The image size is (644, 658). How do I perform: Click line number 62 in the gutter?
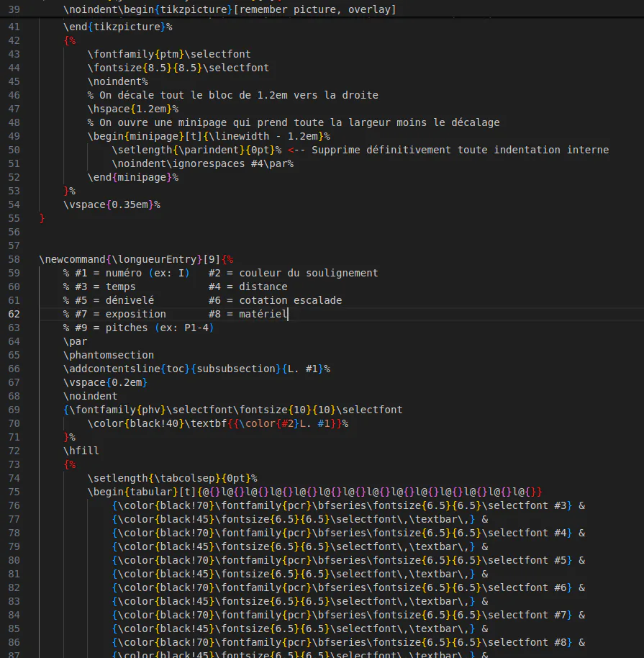coord(14,315)
